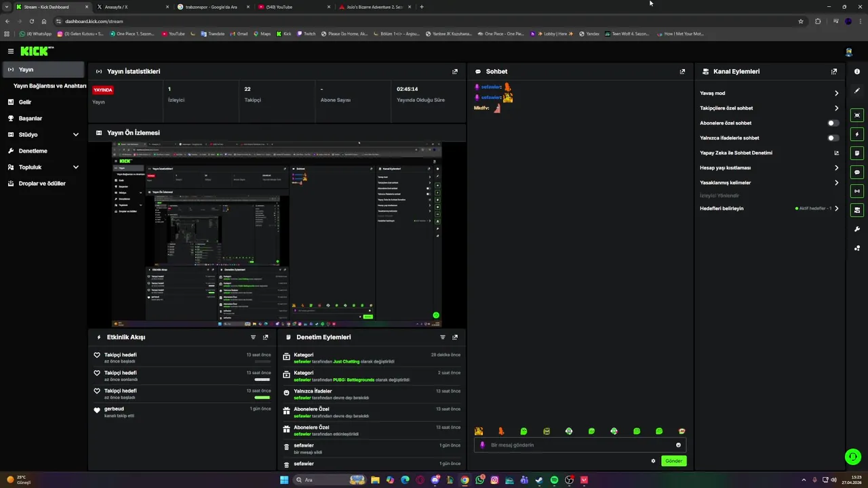Click the bottom three-dots icon in right sidebar
This screenshot has height=488, width=868.
click(857, 248)
